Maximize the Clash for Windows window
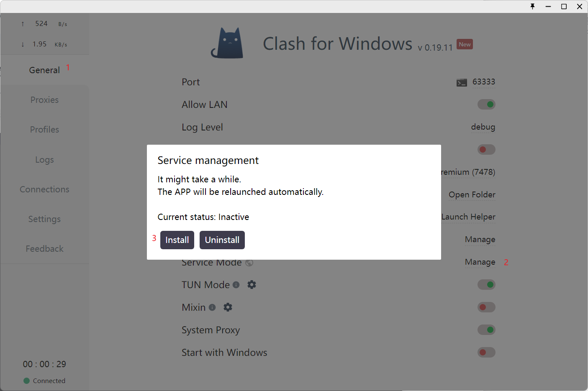Viewport: 588px width, 391px height. pyautogui.click(x=564, y=6)
